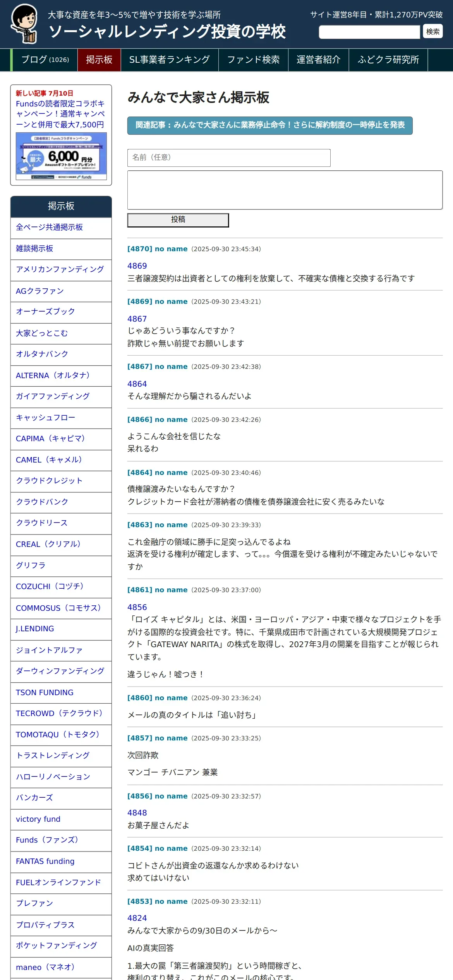Open 全ページ共通掲示板 in sidebar
Screen dimensions: 453x980
click(61, 228)
